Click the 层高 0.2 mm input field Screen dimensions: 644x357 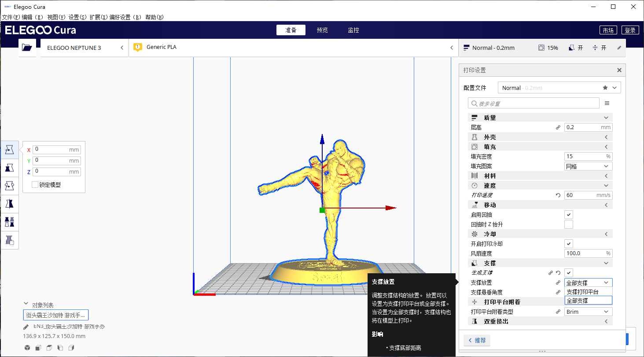coord(589,127)
